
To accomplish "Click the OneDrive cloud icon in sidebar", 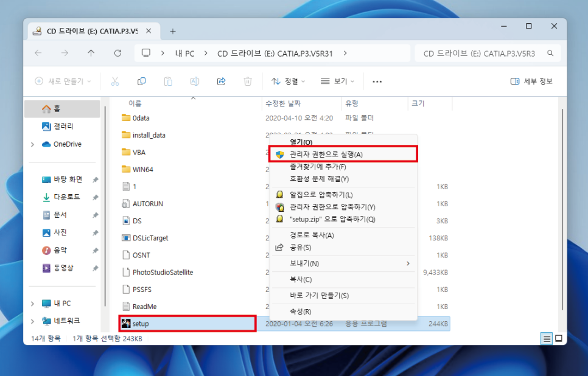I will pos(46,144).
